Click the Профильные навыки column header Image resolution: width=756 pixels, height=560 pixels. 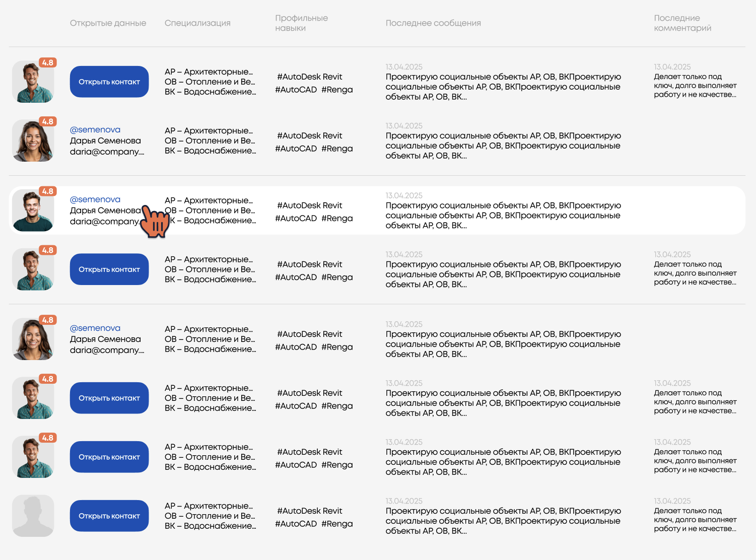tap(301, 23)
